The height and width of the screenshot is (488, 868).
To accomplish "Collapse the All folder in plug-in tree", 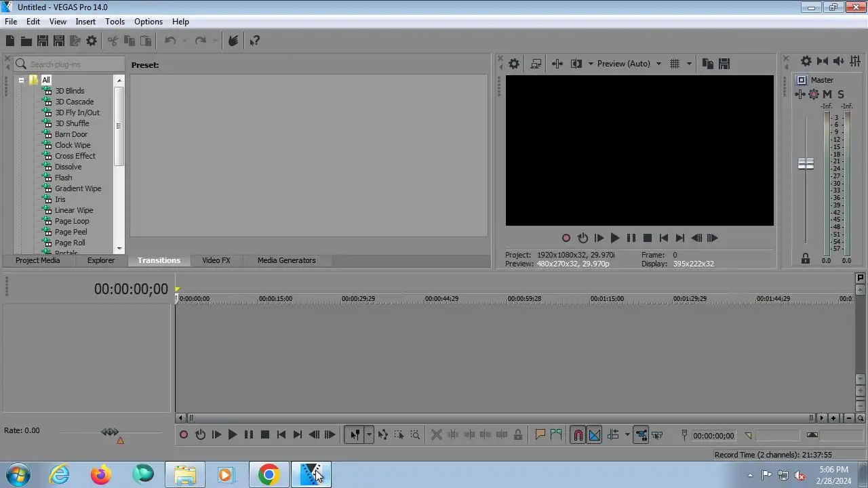I will tap(21, 80).
